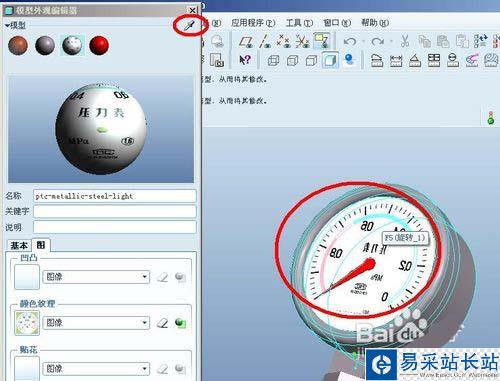
Task: Click the 凹凸 eraser clear icon
Action: point(162,277)
